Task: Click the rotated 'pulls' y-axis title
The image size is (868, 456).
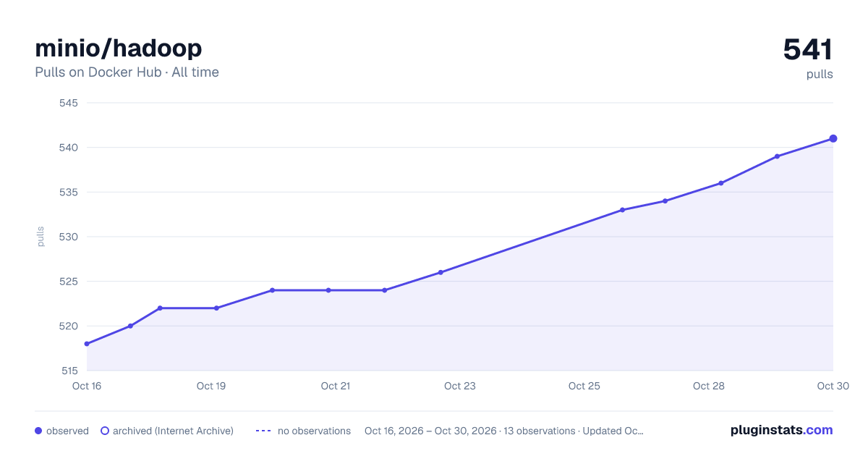Action: (x=41, y=237)
